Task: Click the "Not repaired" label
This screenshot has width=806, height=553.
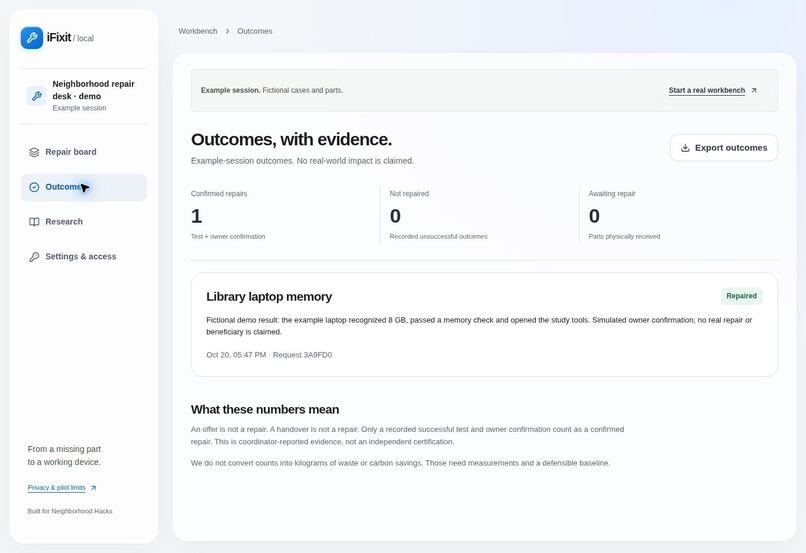Action: pos(409,194)
